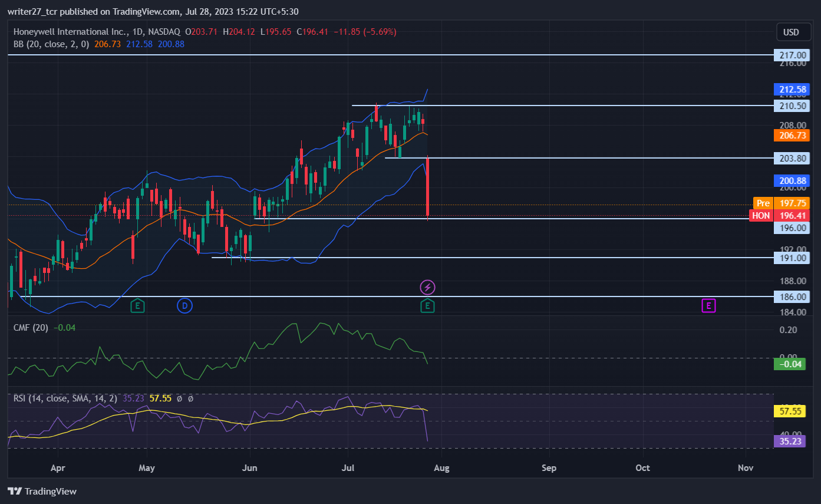Click the May label on the time axis

(147, 468)
